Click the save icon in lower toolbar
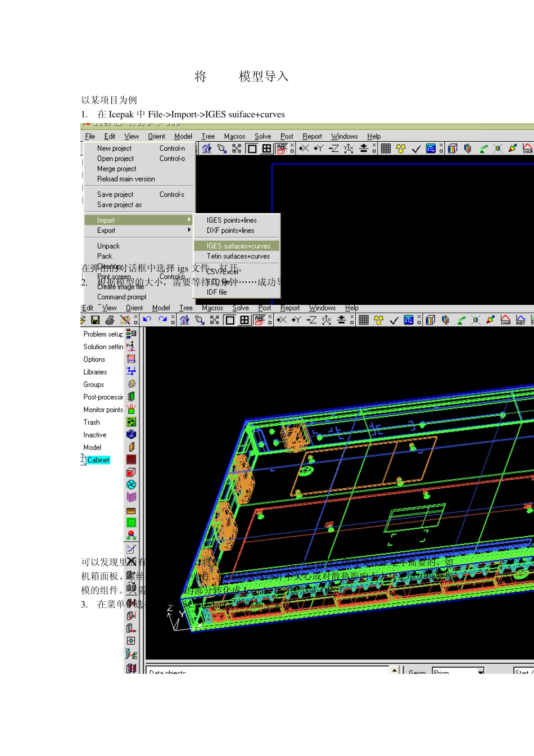The image size is (534, 756). (95, 320)
